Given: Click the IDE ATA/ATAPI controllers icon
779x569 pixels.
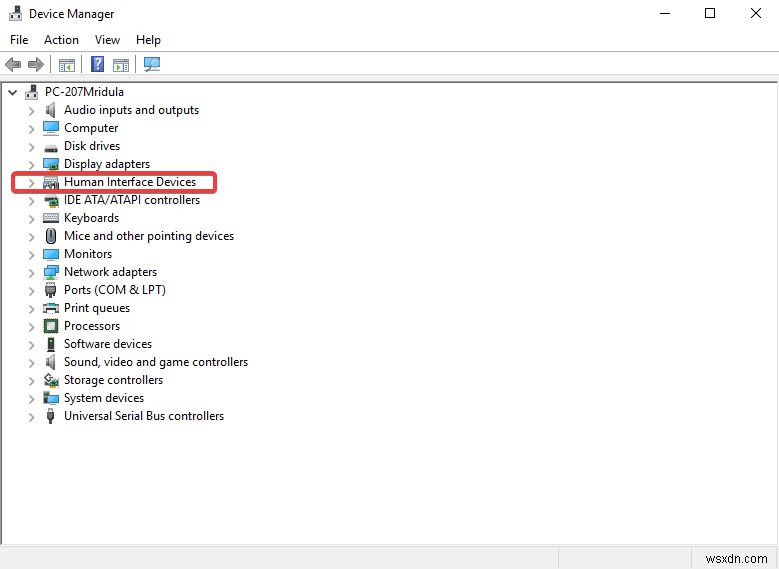Looking at the screenshot, I should pos(51,200).
